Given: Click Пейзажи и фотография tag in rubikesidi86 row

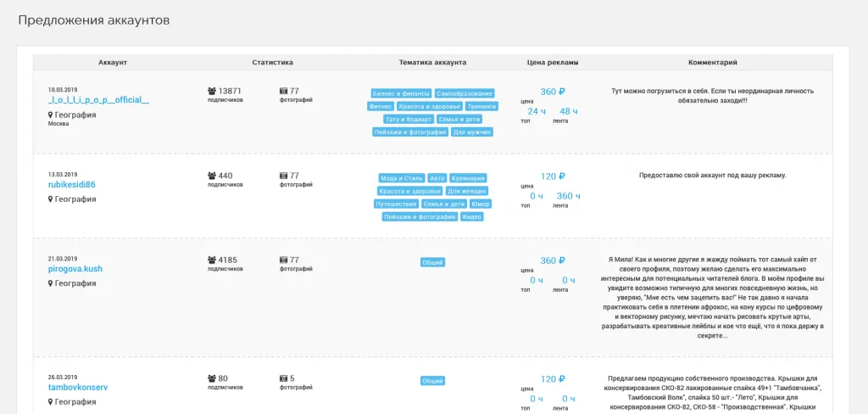Looking at the screenshot, I should click(x=420, y=216).
